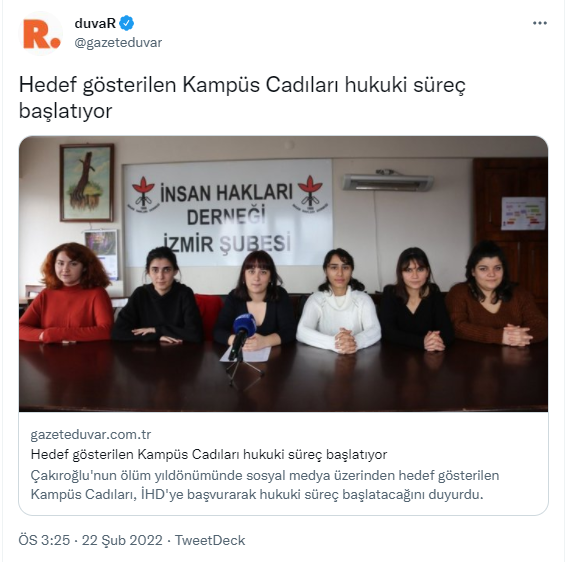Image resolution: width=570 pixels, height=562 pixels.
Task: Open the TweetDeck source label
Action: (x=210, y=540)
